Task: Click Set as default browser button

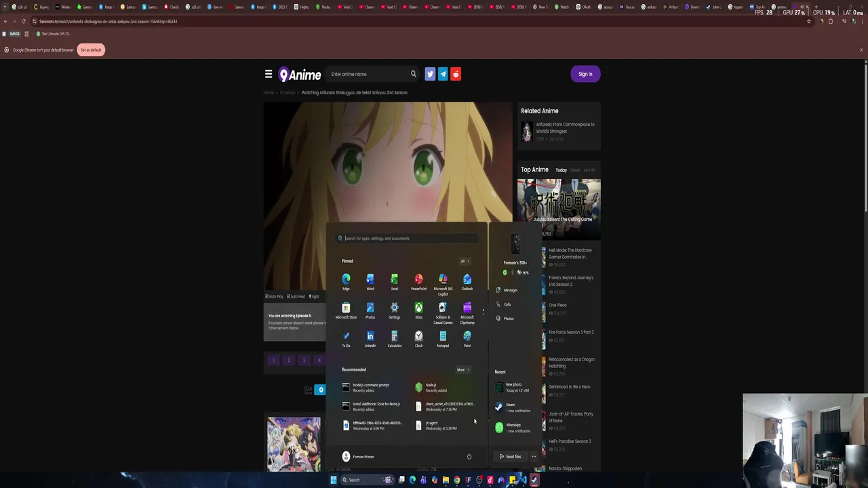Action: point(91,50)
